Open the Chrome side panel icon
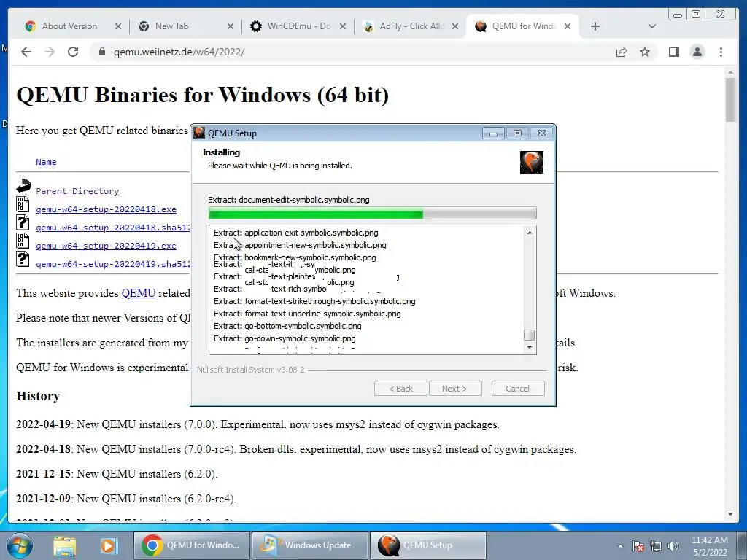Image resolution: width=747 pixels, height=560 pixels. [x=673, y=52]
